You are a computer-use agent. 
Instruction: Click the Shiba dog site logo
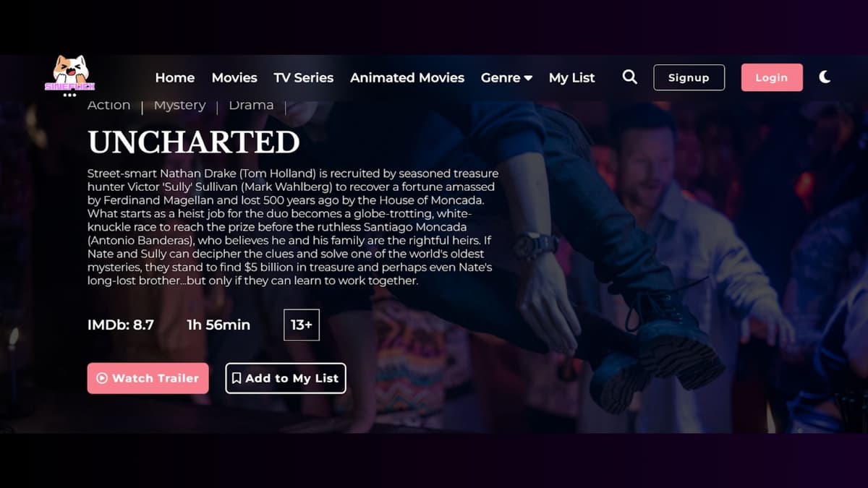[70, 73]
